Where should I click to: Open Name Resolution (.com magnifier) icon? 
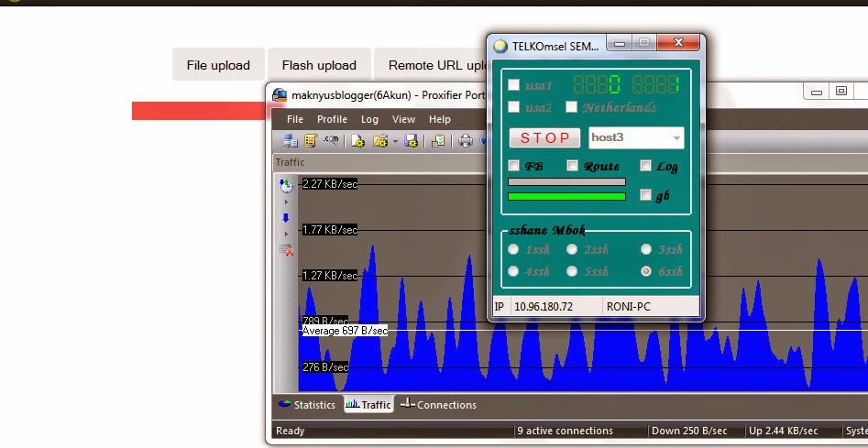331,140
